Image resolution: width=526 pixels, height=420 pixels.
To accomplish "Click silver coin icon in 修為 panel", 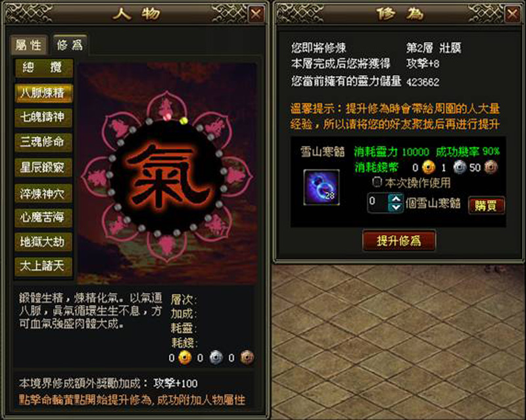I will pos(460,167).
